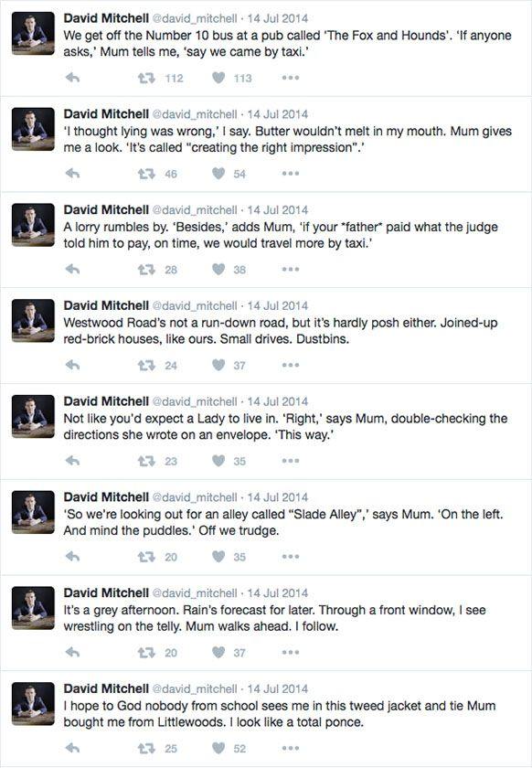Like the 'grey afternoon' tweet with 37 likes
532x768 pixels.
point(218,653)
